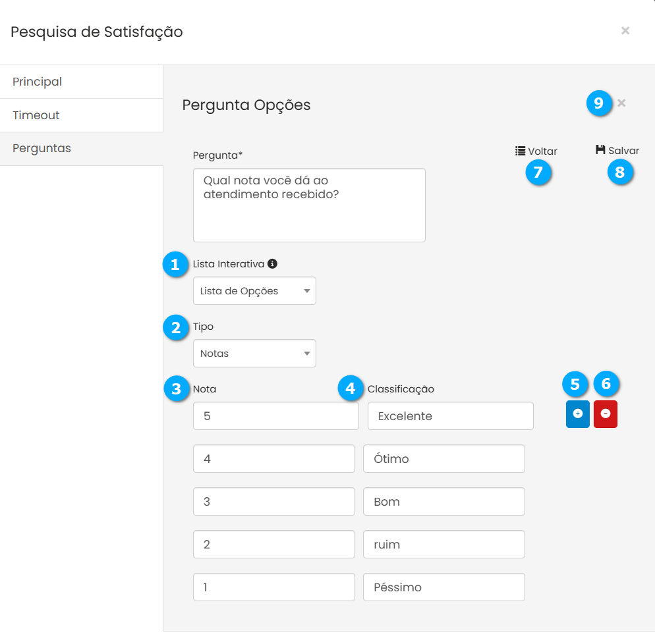Click the Bom classification field

[443, 502]
